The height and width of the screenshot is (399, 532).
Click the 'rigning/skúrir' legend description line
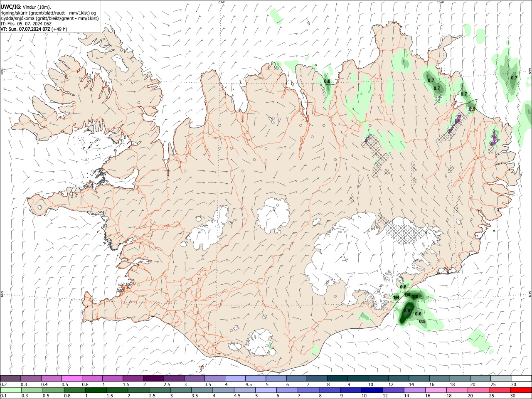point(48,13)
